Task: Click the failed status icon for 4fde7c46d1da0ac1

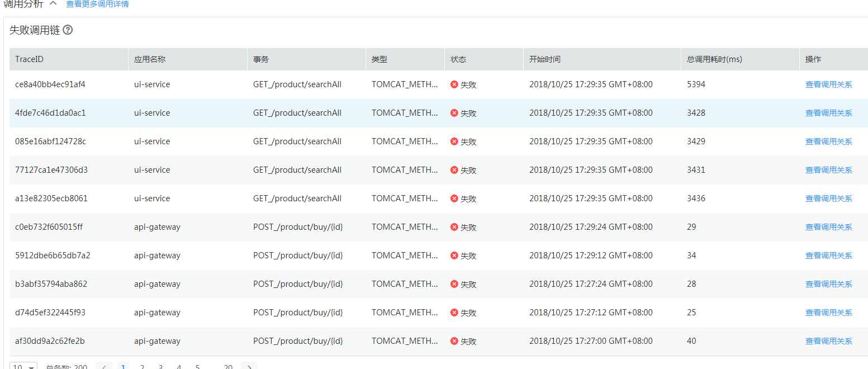Action: pos(454,113)
